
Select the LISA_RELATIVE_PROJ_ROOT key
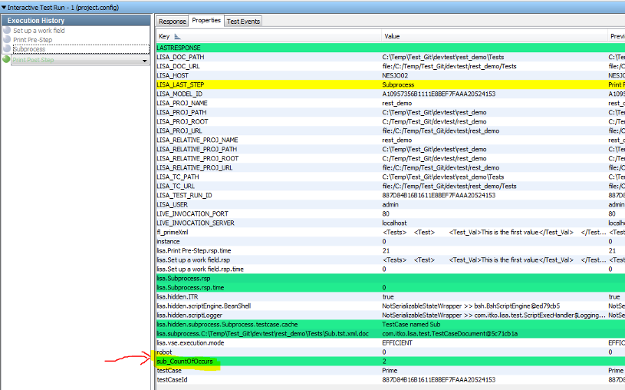198,158
